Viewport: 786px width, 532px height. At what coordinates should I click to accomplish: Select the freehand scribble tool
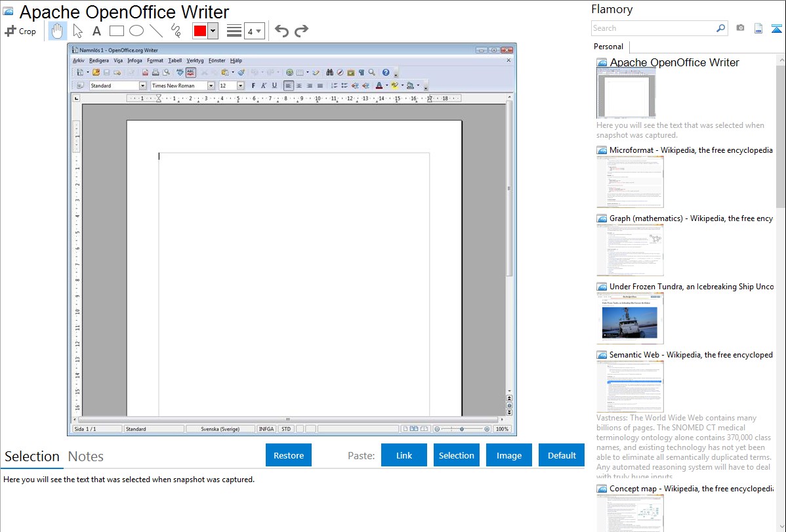(176, 31)
